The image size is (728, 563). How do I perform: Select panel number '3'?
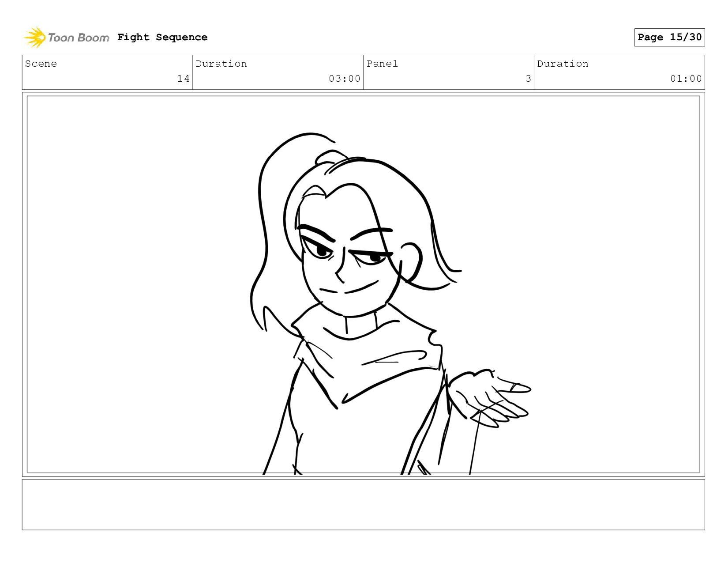[528, 79]
